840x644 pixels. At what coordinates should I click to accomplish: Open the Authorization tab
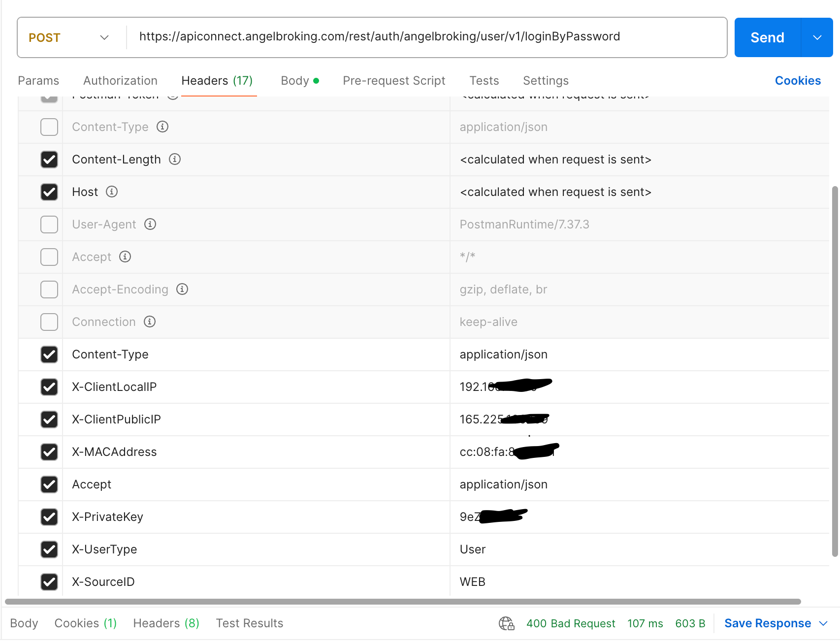tap(120, 81)
